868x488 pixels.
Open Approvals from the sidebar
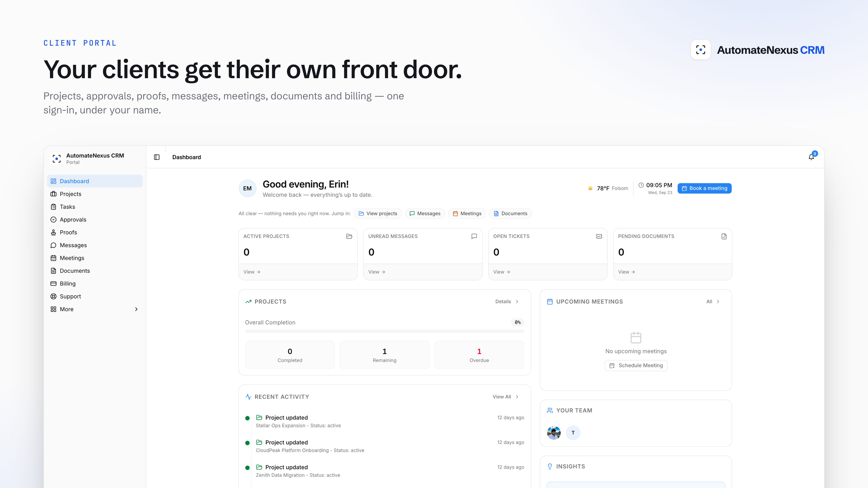[x=95, y=220]
